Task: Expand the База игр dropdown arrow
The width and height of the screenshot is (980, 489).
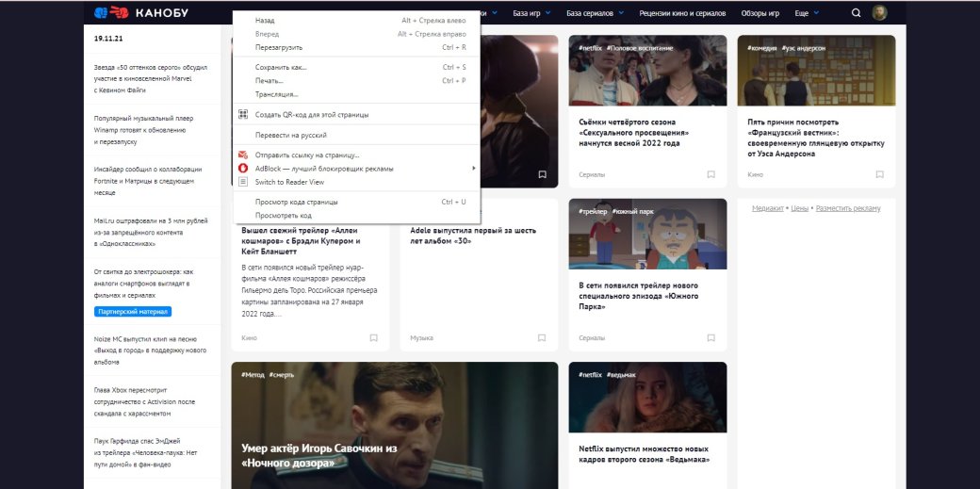Action: tap(548, 12)
